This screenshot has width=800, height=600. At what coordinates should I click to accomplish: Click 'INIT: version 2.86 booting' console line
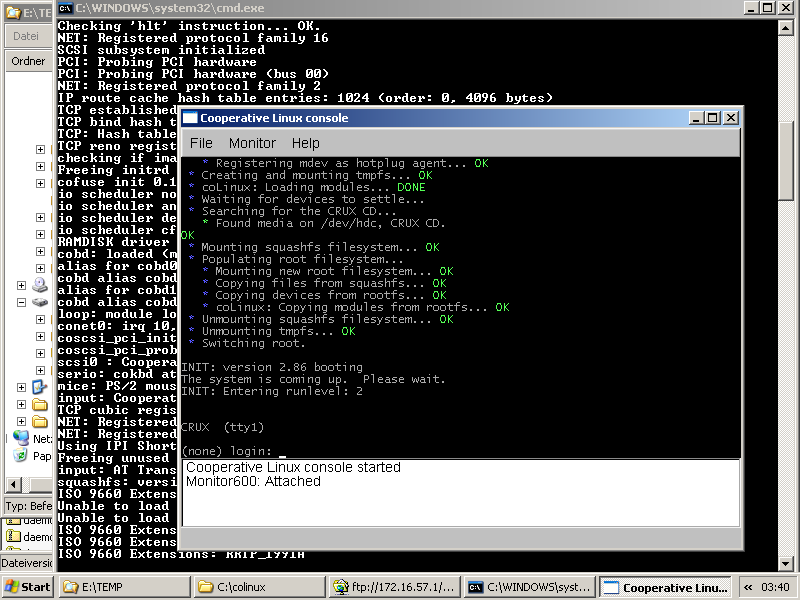272,367
